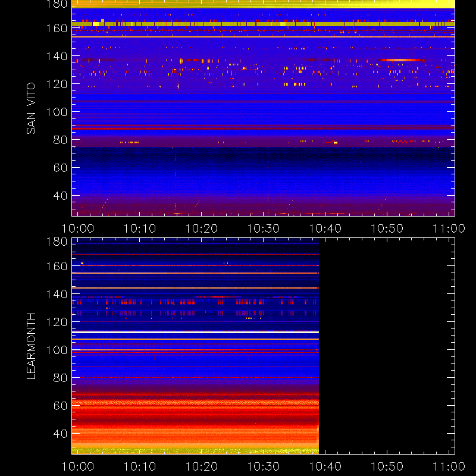Choose the 140 frequency label on Learmonth axis
Viewport: 476px width, 476px height.
(x=57, y=294)
